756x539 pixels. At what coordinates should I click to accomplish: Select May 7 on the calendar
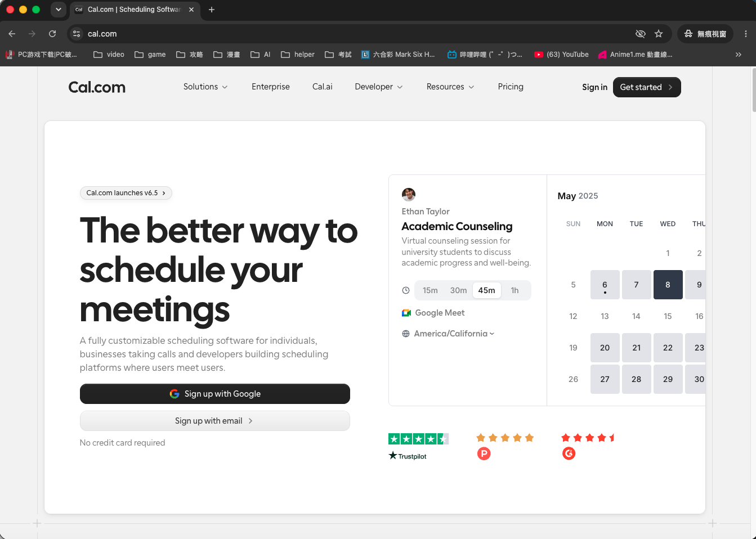[637, 285]
